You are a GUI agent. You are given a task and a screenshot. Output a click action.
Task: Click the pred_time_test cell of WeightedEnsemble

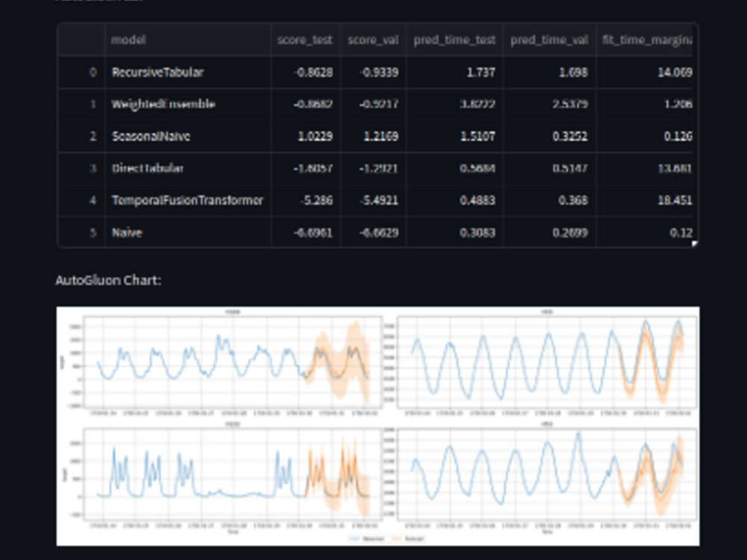pos(454,105)
